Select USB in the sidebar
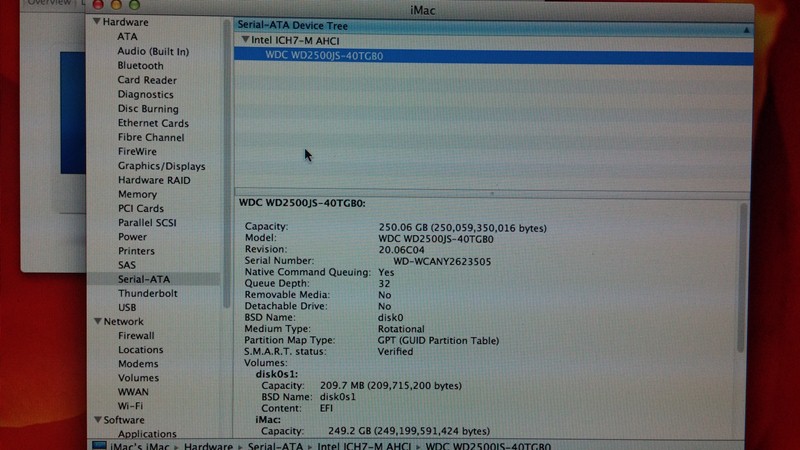Screen dimensions: 800x450 coord(127,307)
